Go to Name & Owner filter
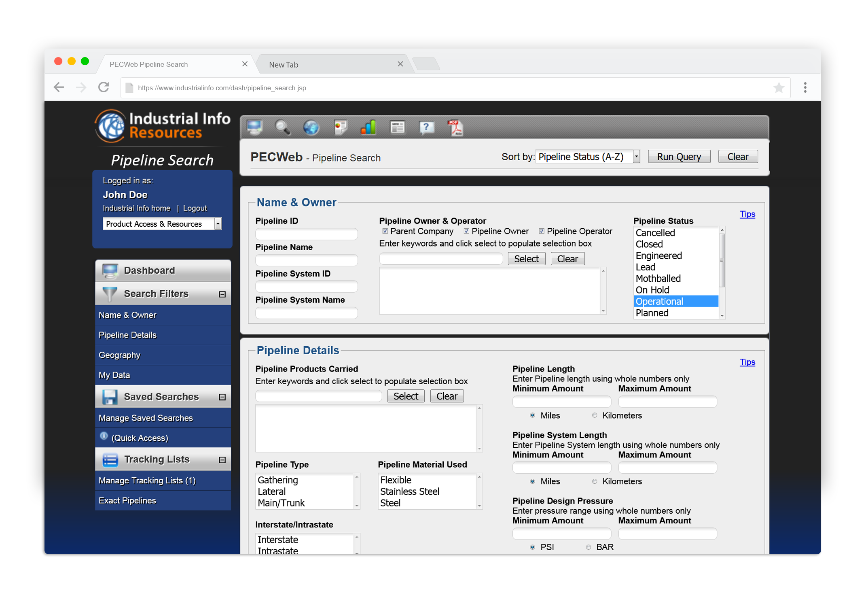The width and height of the screenshot is (868, 589). click(163, 315)
